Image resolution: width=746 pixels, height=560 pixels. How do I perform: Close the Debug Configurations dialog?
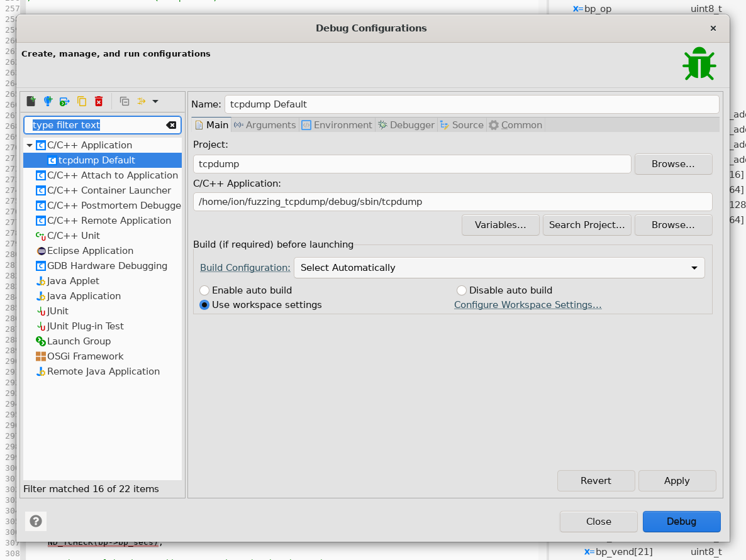pyautogui.click(x=713, y=28)
